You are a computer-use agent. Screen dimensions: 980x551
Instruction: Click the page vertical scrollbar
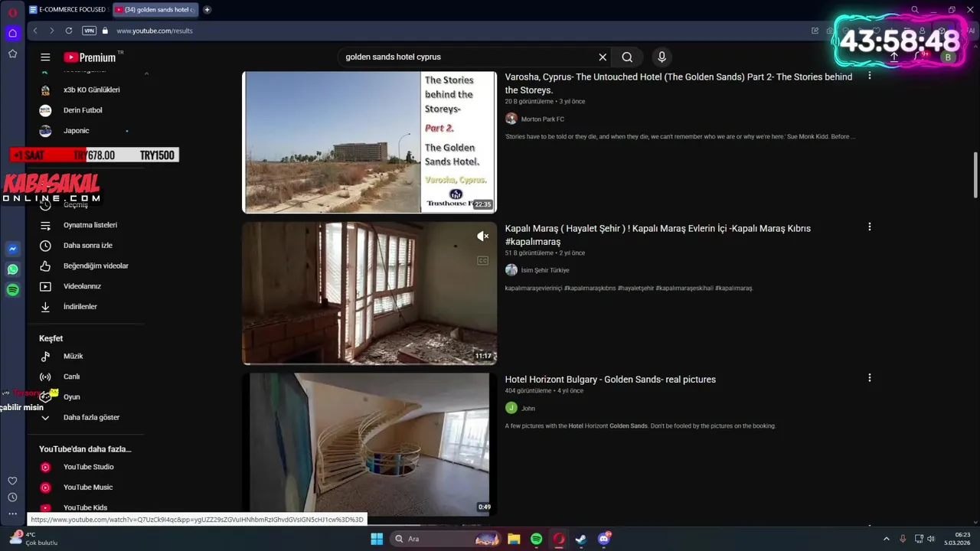[975, 174]
